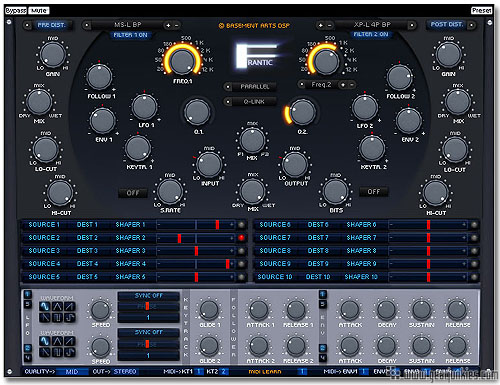
Task: Click the PRE DIST. button
Action: click(51, 25)
